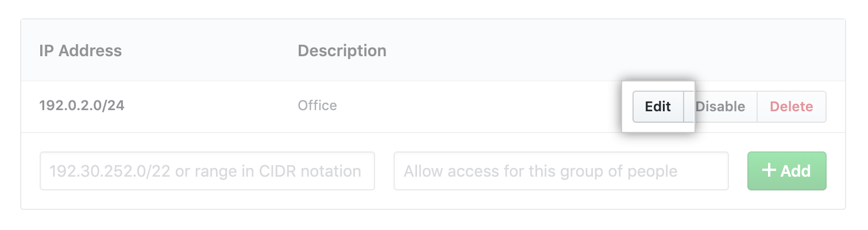
Task: Focus the CIDR notation IP address field
Action: [207, 171]
